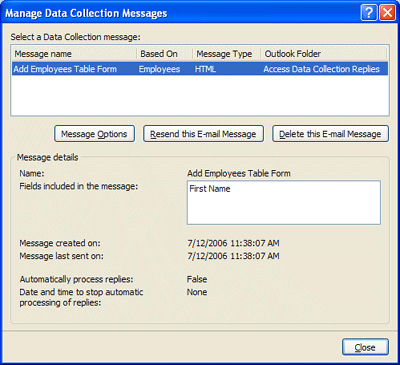Click 'False' automatic processing value
The height and width of the screenshot is (365, 400).
coord(197,279)
